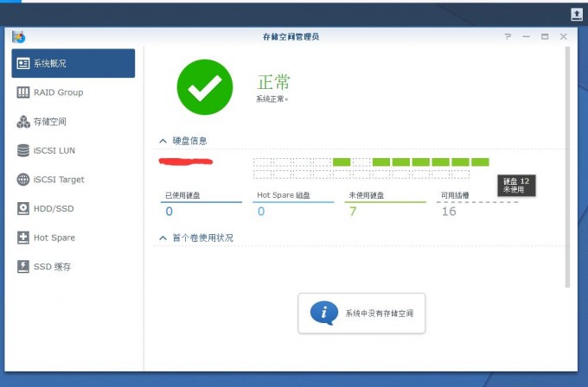Open iSCSI LUN from the sidebar
This screenshot has width=588, height=387.
coord(54,150)
